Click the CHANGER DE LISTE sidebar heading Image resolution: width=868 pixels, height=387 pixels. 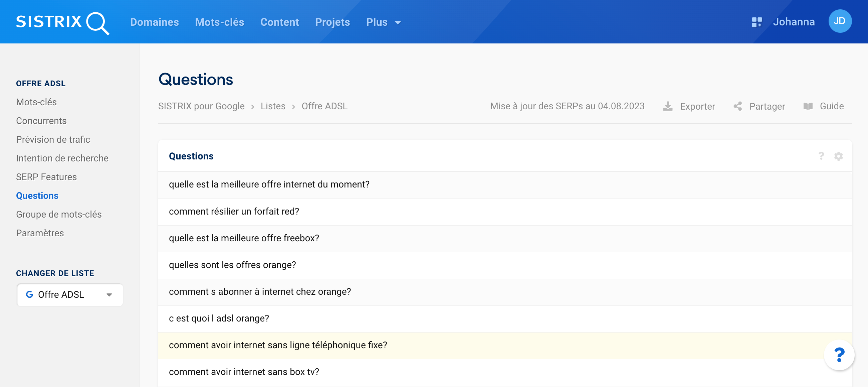pos(55,273)
